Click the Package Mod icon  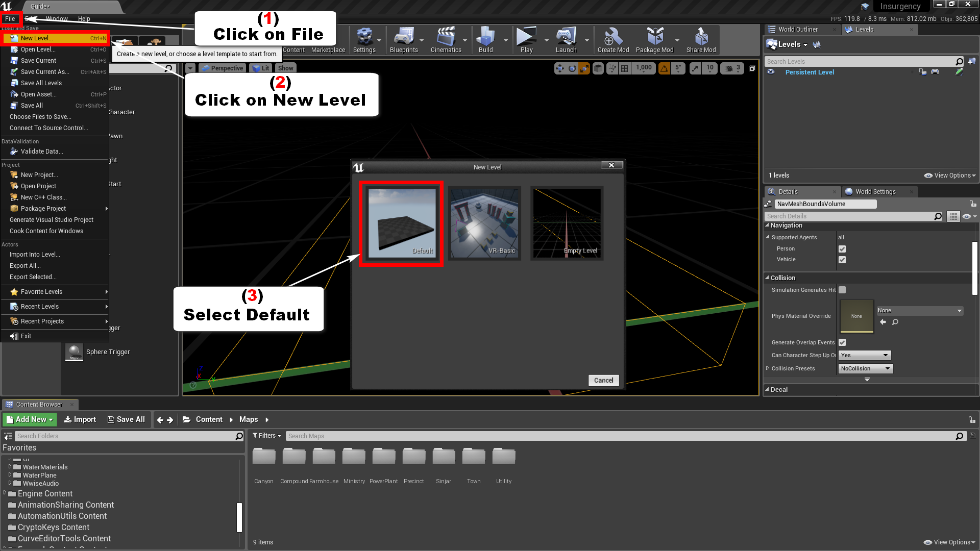654,40
